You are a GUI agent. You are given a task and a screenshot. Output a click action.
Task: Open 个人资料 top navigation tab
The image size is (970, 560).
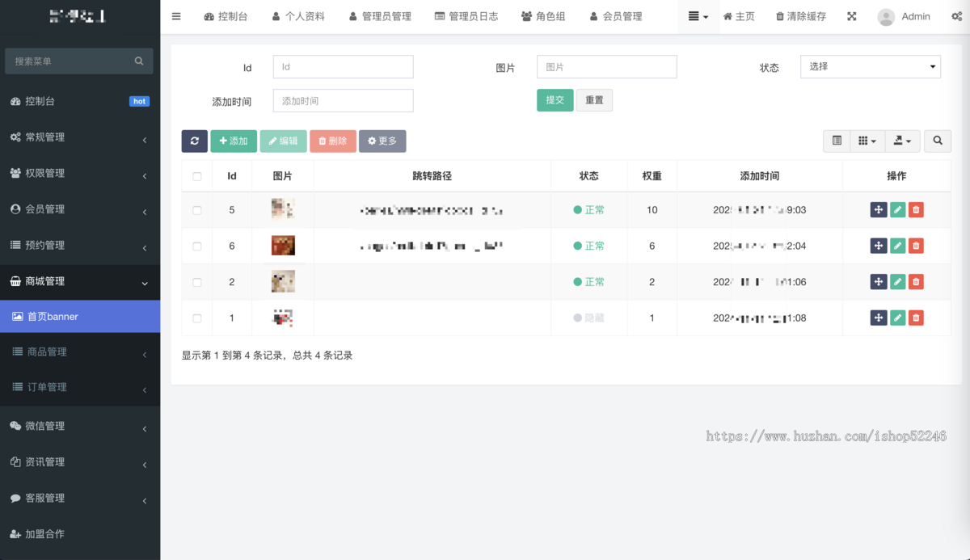point(298,16)
